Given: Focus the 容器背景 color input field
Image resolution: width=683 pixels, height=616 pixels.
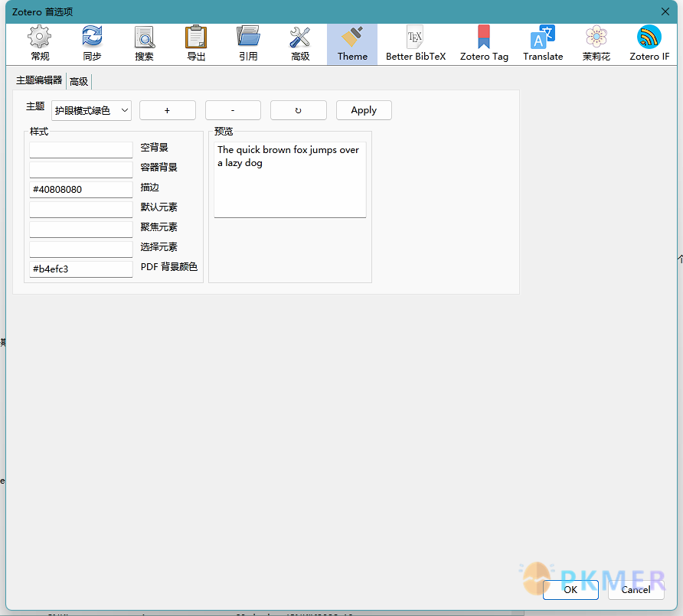Looking at the screenshot, I should coord(81,170).
